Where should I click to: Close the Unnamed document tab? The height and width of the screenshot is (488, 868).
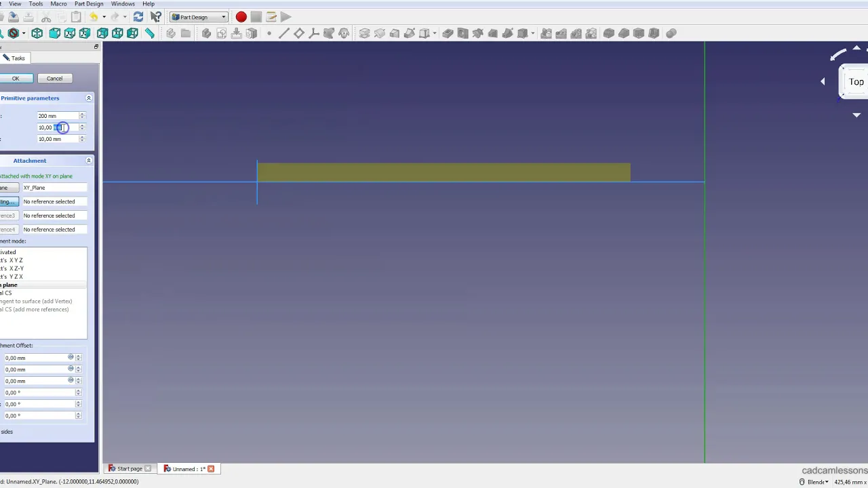[211, 468]
